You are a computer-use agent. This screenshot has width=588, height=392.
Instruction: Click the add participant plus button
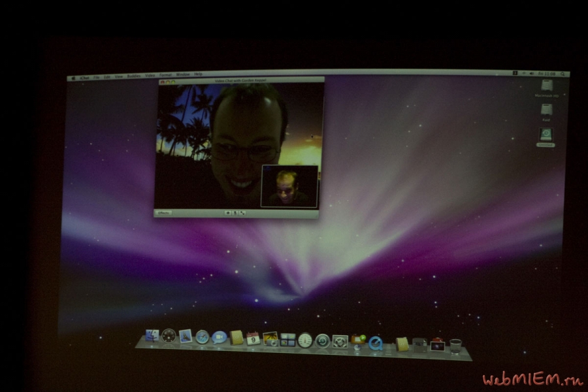[227, 213]
